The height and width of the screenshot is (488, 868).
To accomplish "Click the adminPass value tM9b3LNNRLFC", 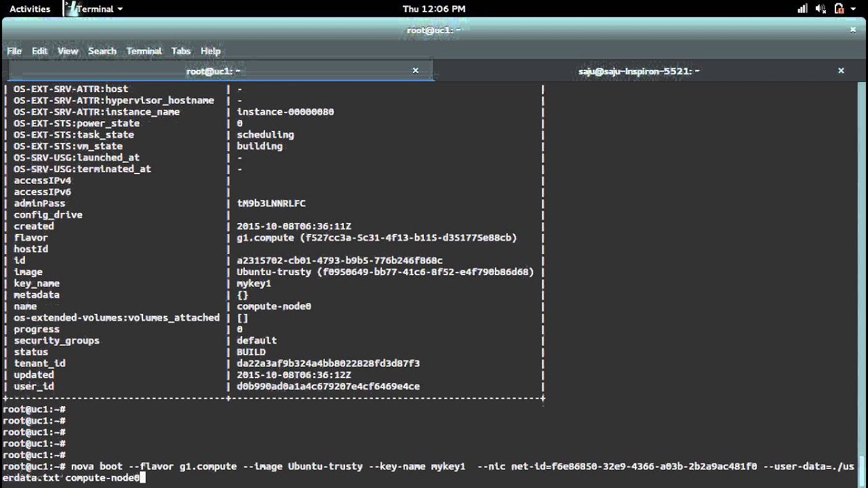I will pyautogui.click(x=271, y=203).
